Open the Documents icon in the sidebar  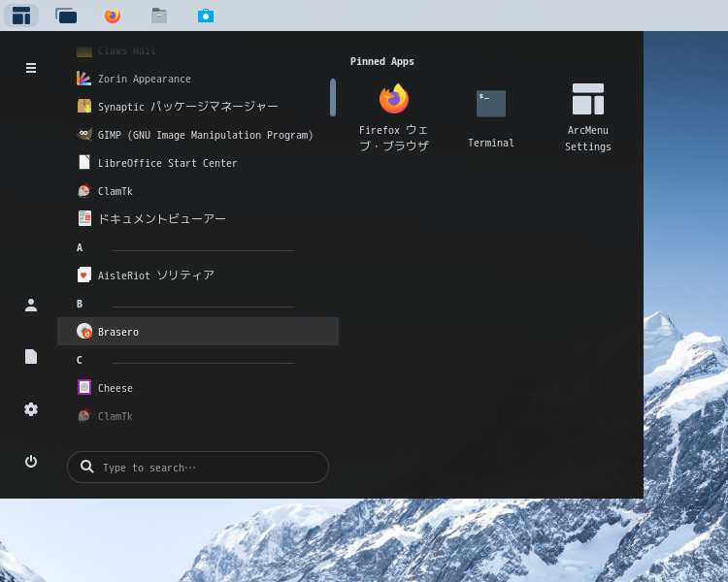click(x=31, y=357)
